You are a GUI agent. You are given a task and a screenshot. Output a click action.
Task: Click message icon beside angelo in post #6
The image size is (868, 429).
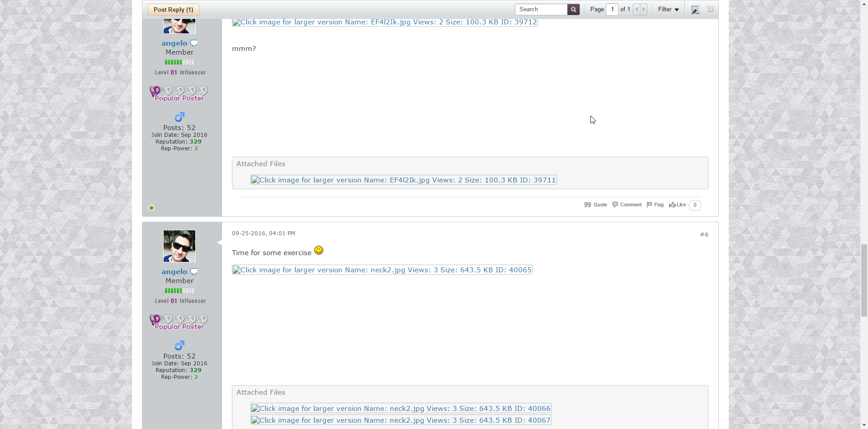coord(194,272)
